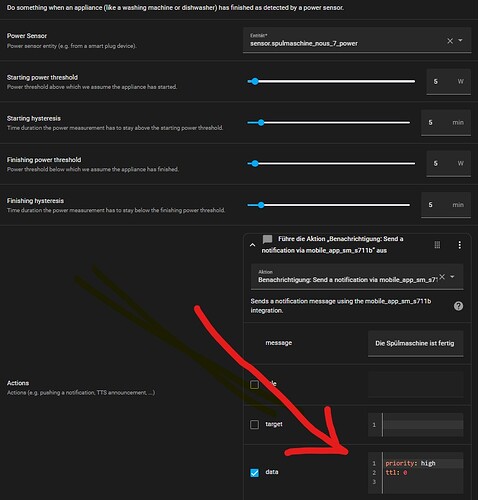Click the Starting hysteresis minutes field

coord(446,123)
